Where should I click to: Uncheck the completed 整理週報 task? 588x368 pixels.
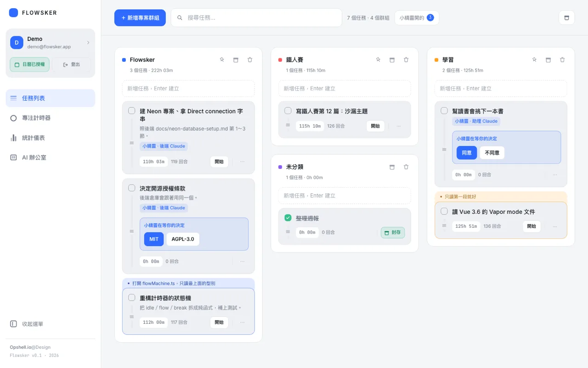click(288, 218)
